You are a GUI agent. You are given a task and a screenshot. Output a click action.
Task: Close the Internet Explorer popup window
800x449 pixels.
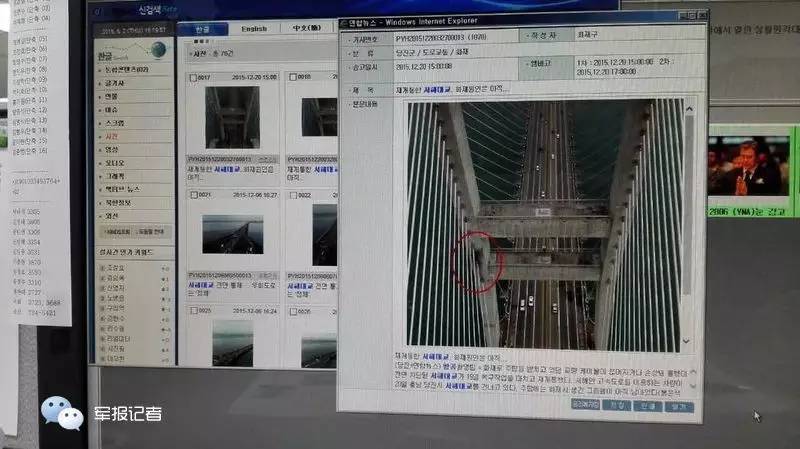(x=702, y=16)
